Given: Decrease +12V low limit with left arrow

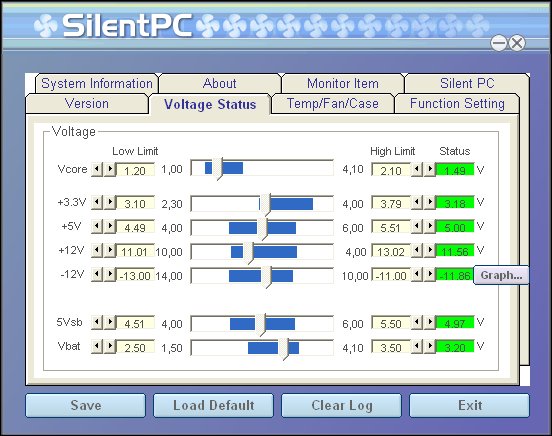Looking at the screenshot, I should (97, 250).
